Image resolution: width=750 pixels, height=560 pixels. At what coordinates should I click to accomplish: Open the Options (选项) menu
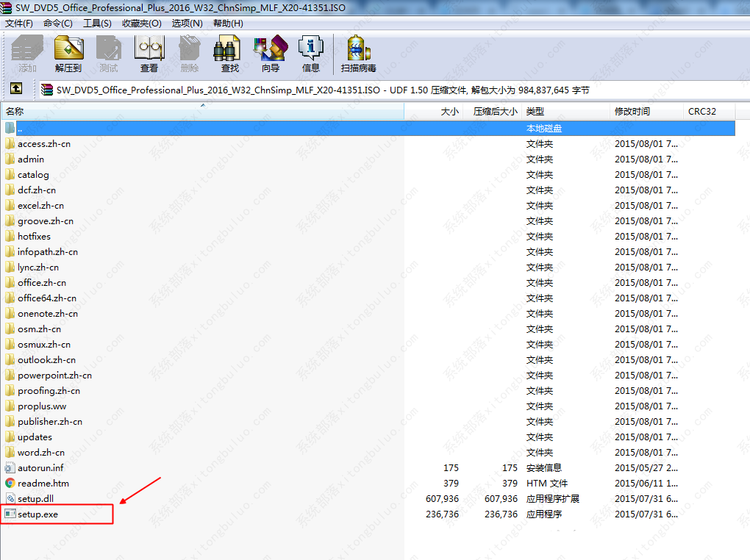[x=187, y=24]
